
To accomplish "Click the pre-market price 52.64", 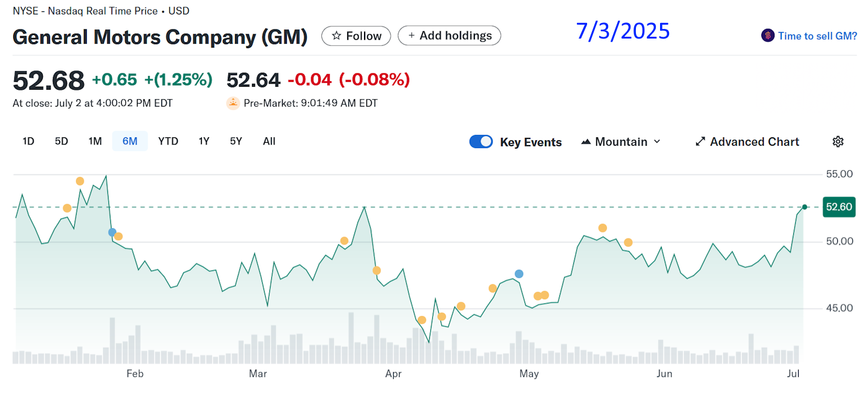I will [253, 79].
